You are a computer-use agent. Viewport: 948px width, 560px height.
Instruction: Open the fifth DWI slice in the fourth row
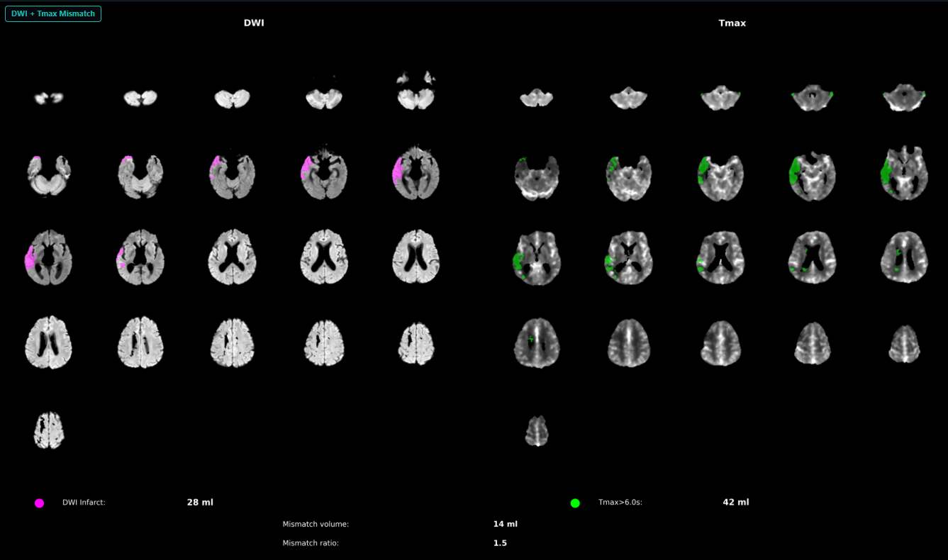click(416, 344)
